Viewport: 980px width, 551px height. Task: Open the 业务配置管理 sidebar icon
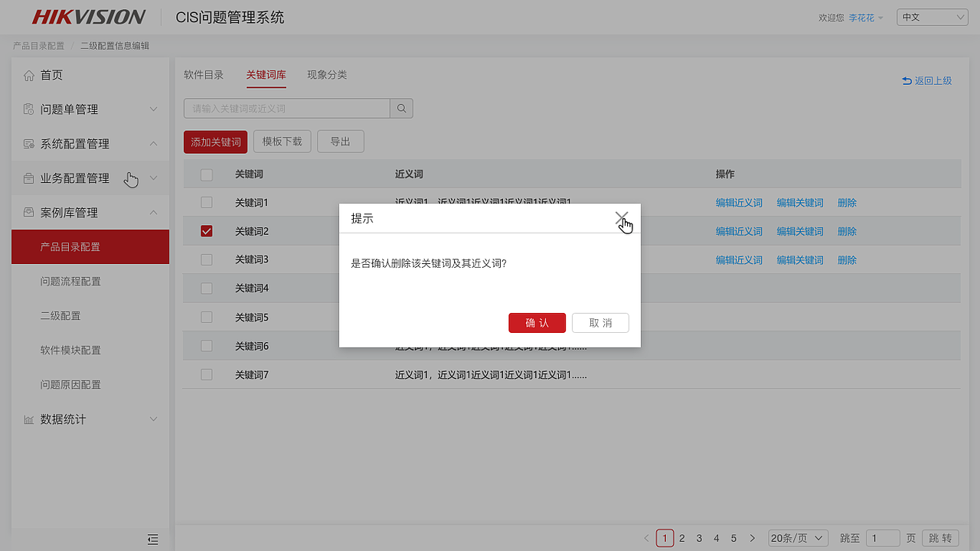(x=28, y=178)
